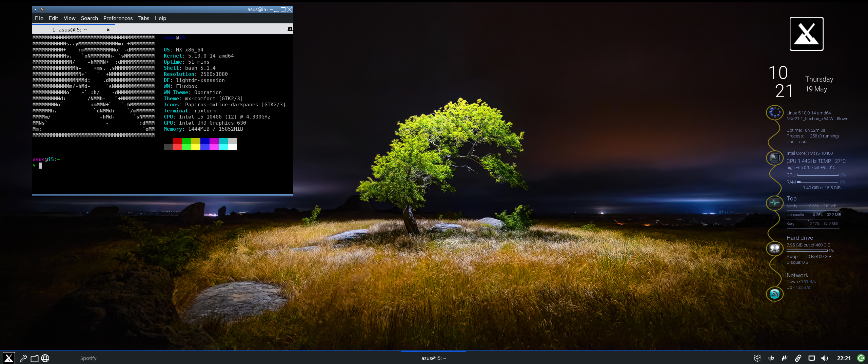Open the File menu in roxterm
The width and height of the screenshot is (868, 364).
[39, 18]
